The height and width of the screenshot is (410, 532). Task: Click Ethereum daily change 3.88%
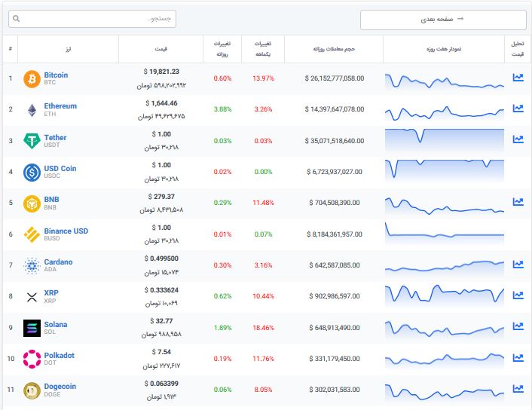click(x=222, y=109)
